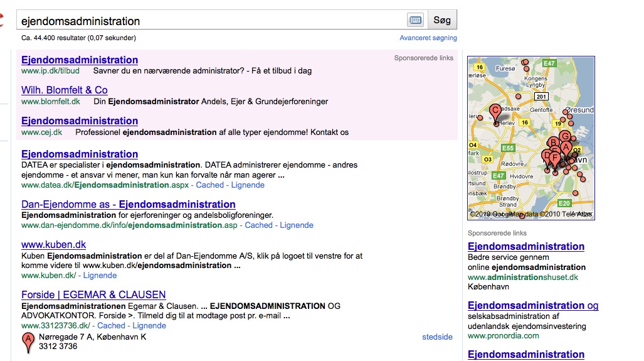Open the www.ip.dk/tilbud Ejendomsadministration ad
The width and height of the screenshot is (644, 361).
pyautogui.click(x=80, y=60)
